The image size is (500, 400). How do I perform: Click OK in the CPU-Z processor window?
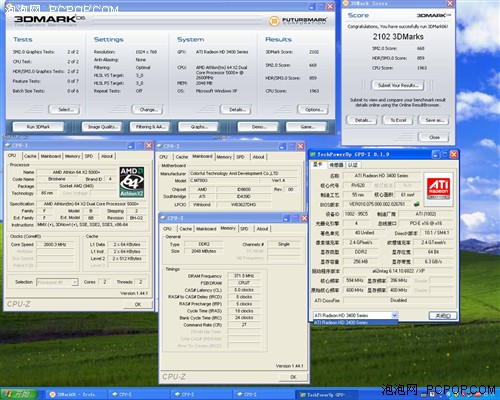click(x=138, y=304)
